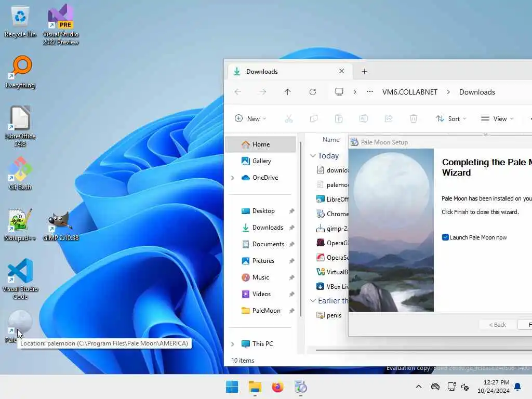532x399 pixels.
Task: Click VM6.COLLABNET breadcrumb
Action: pyautogui.click(x=409, y=92)
